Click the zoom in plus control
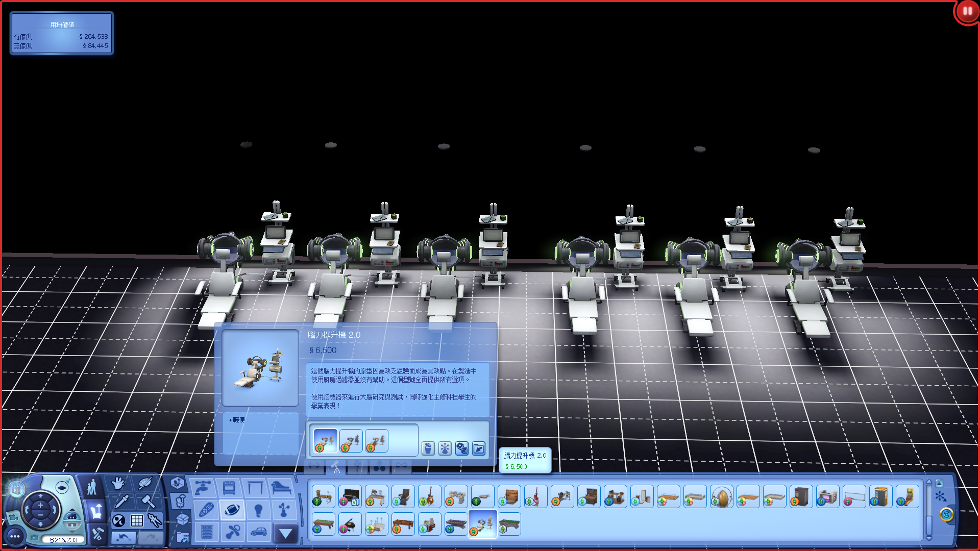The width and height of the screenshot is (980, 551). 40,505
